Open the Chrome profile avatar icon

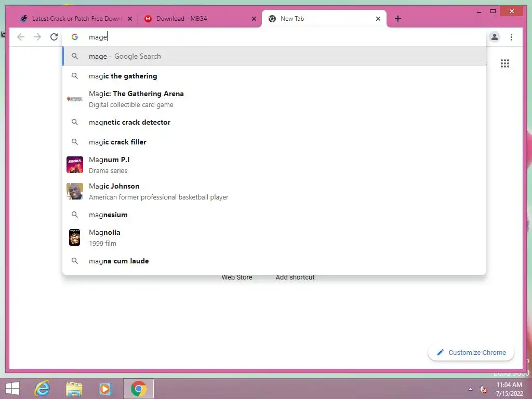495,37
